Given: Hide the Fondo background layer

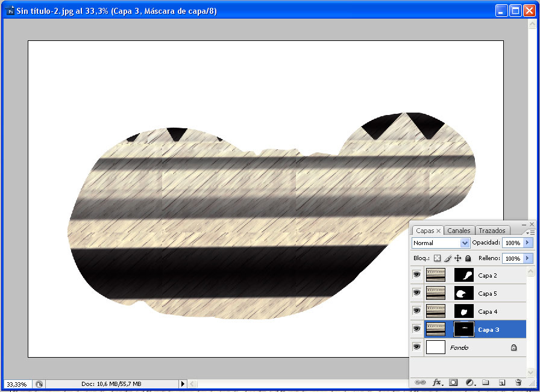Looking at the screenshot, I should tap(416, 347).
